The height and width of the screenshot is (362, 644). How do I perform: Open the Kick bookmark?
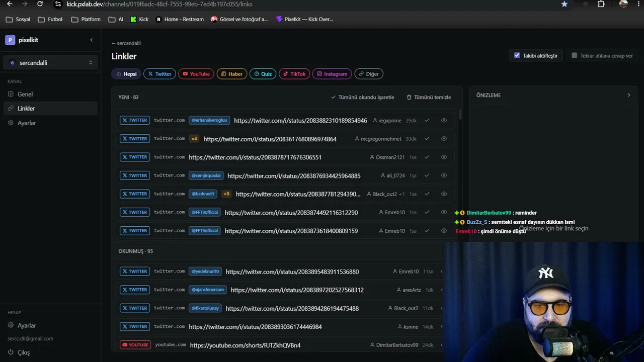pos(139,20)
